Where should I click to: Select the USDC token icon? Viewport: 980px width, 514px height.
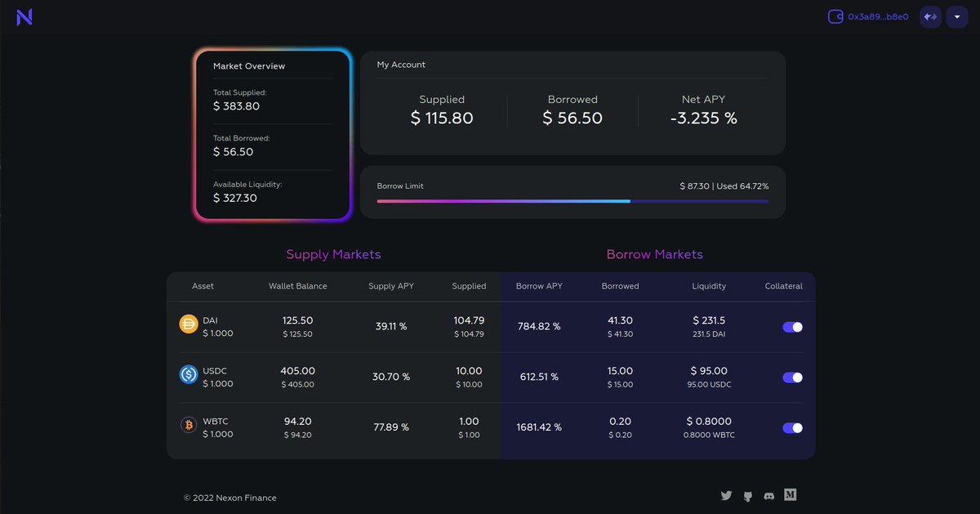point(187,376)
